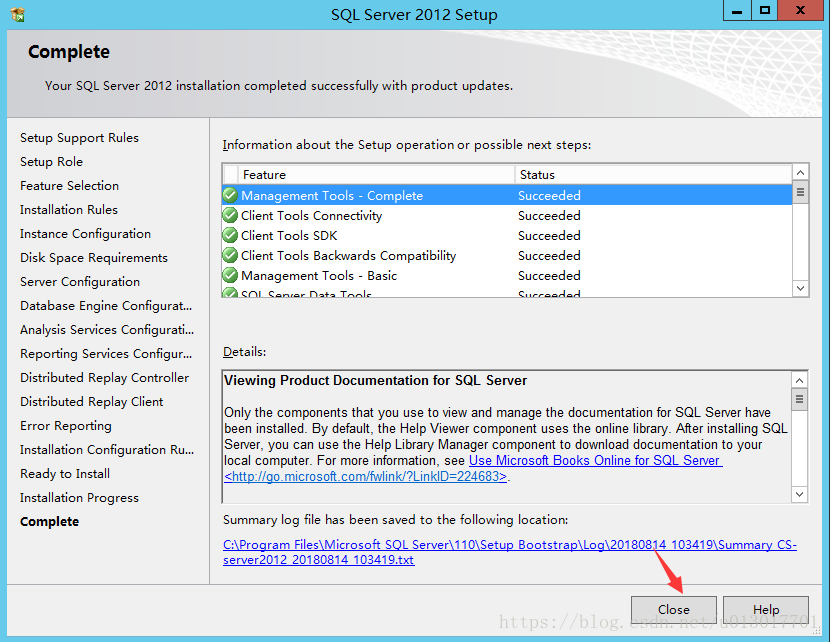Click Feature Selection step

click(69, 186)
